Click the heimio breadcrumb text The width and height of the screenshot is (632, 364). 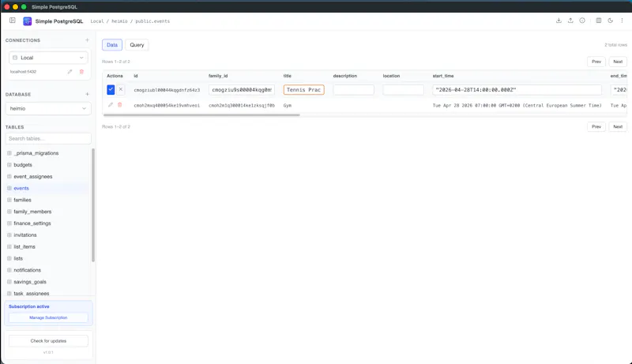click(119, 21)
